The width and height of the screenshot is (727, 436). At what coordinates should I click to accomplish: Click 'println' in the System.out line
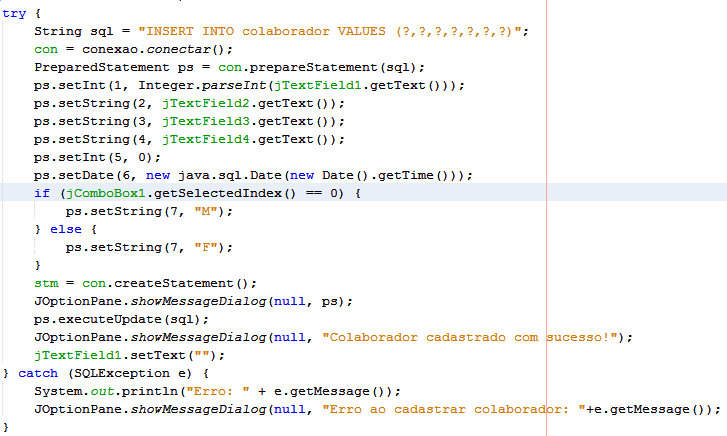[x=150, y=391]
